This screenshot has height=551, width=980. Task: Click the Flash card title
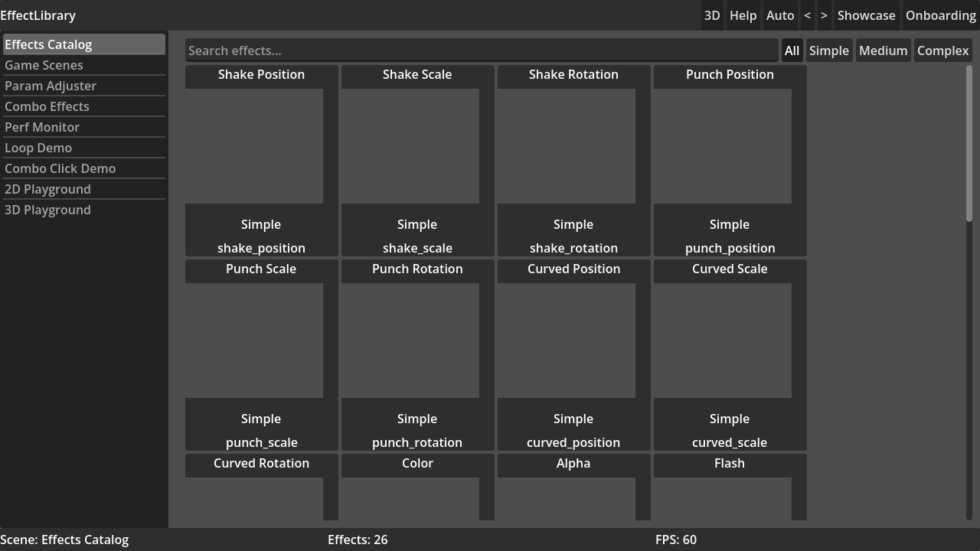(730, 463)
